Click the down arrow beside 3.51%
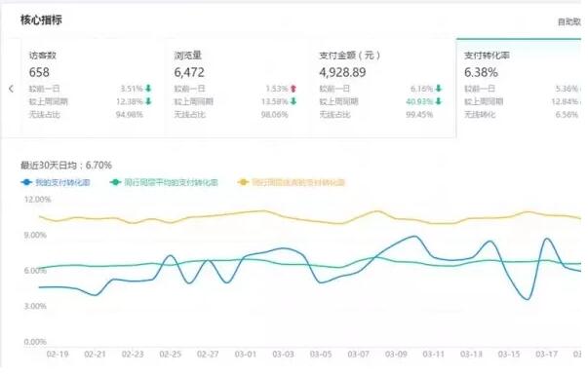Image resolution: width=588 pixels, height=375 pixels. tap(148, 89)
